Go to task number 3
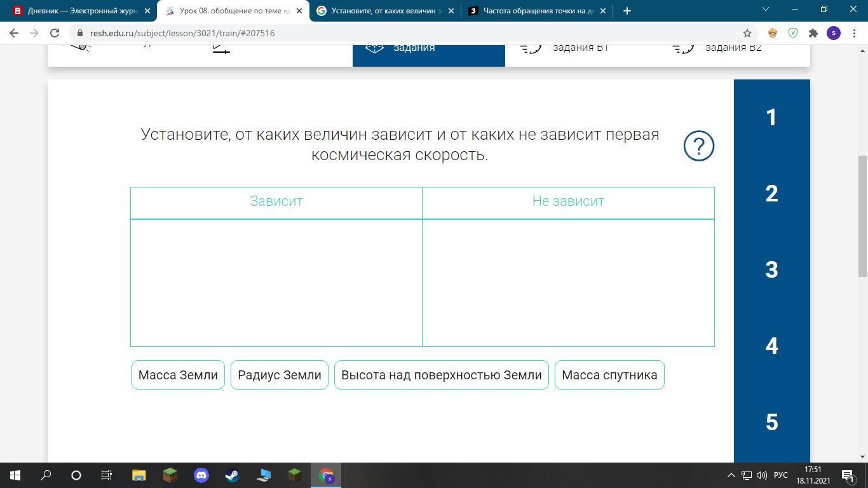 coord(771,270)
